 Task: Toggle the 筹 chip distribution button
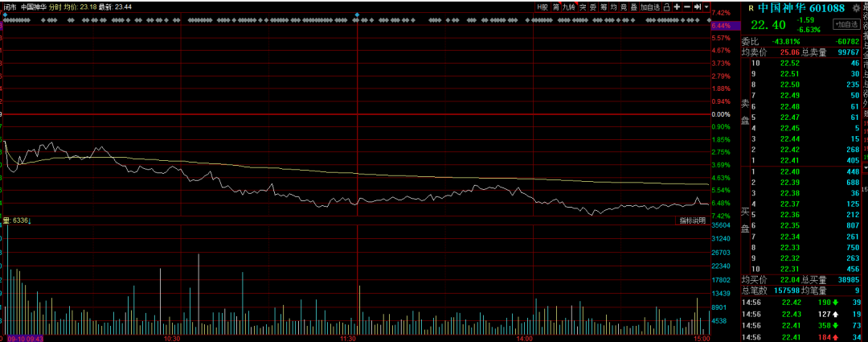(x=604, y=7)
